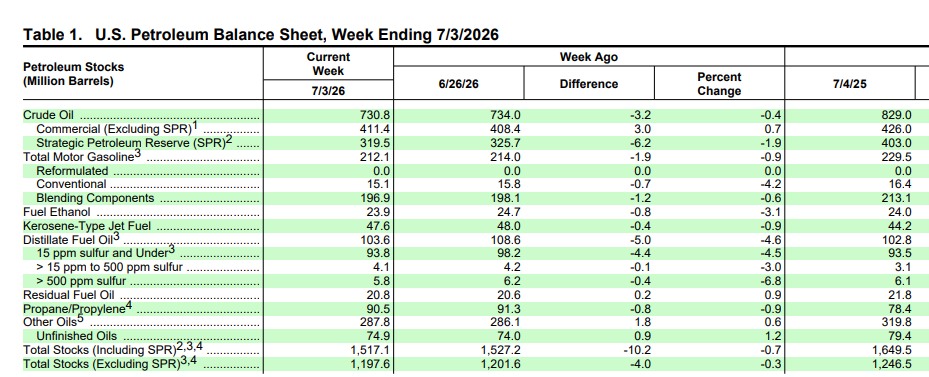The width and height of the screenshot is (929, 377).
Task: Select the 6/26/26 column header
Action: pyautogui.click(x=458, y=84)
